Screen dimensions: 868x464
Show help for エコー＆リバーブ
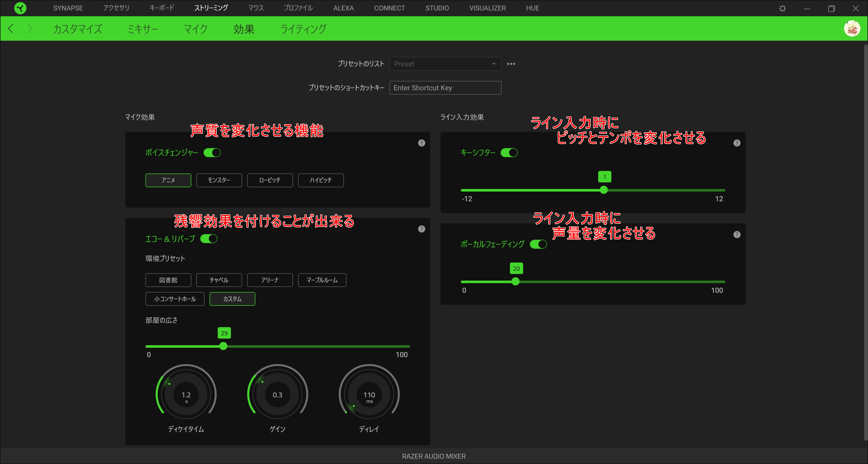(422, 229)
